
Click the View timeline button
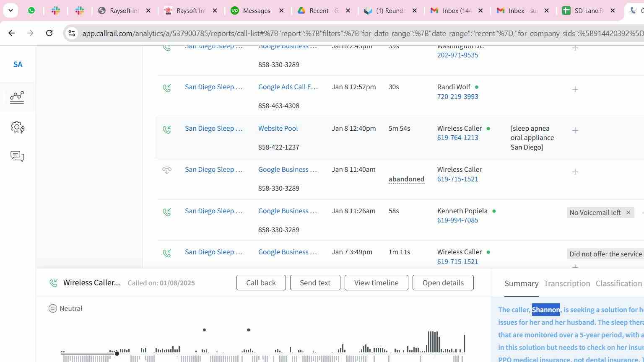376,283
